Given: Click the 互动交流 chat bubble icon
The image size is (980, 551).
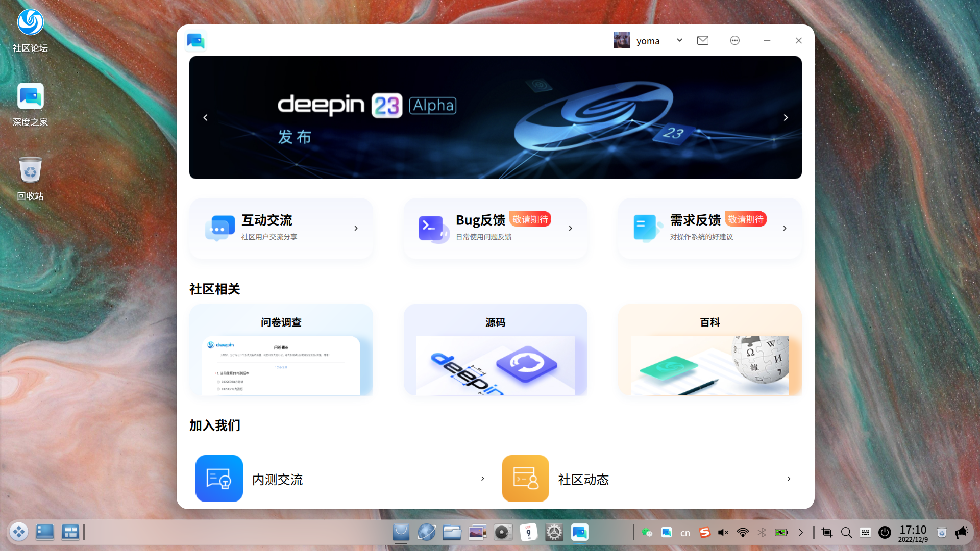Looking at the screenshot, I should click(x=220, y=228).
